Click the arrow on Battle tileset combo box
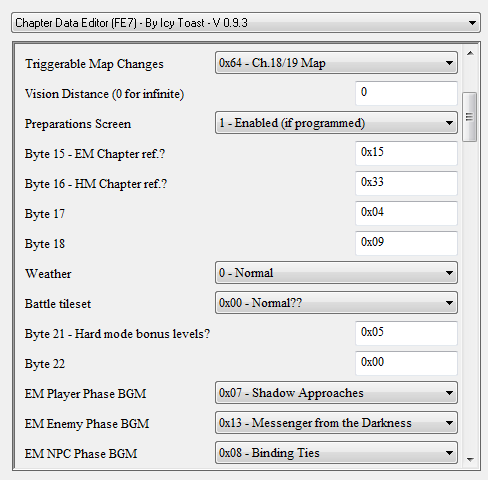The width and height of the screenshot is (488, 480). pyautogui.click(x=449, y=303)
